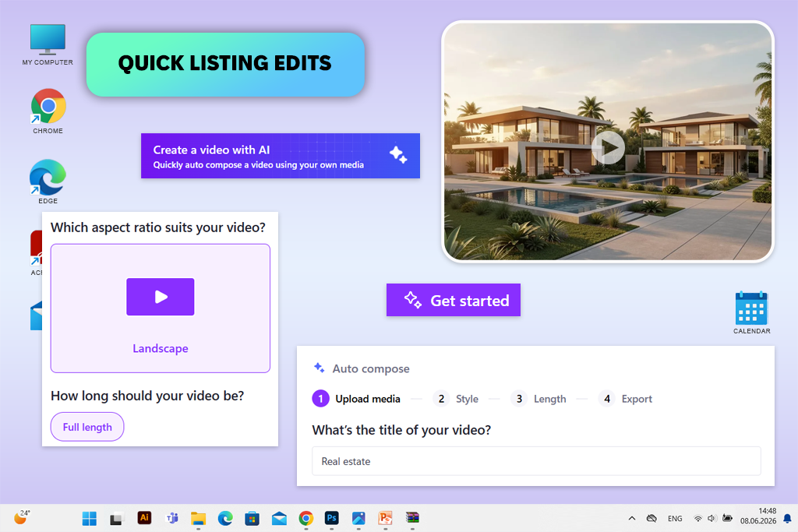Open the Edge desktop shortcut
The height and width of the screenshot is (532, 798).
pyautogui.click(x=48, y=181)
